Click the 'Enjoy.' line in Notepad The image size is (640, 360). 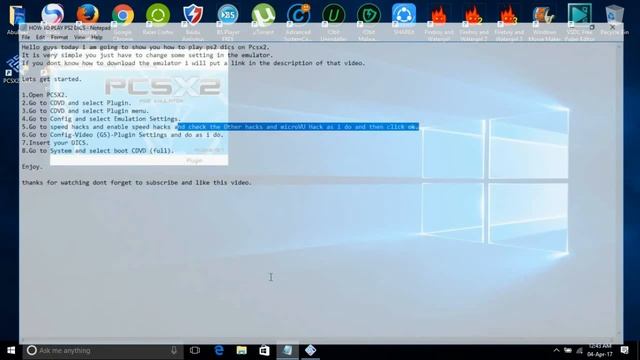tap(32, 167)
